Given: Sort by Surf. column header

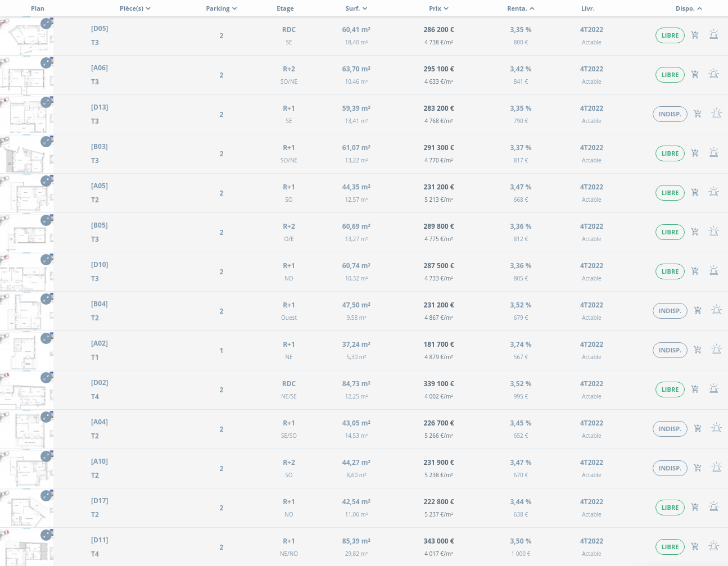Looking at the screenshot, I should pyautogui.click(x=356, y=8).
